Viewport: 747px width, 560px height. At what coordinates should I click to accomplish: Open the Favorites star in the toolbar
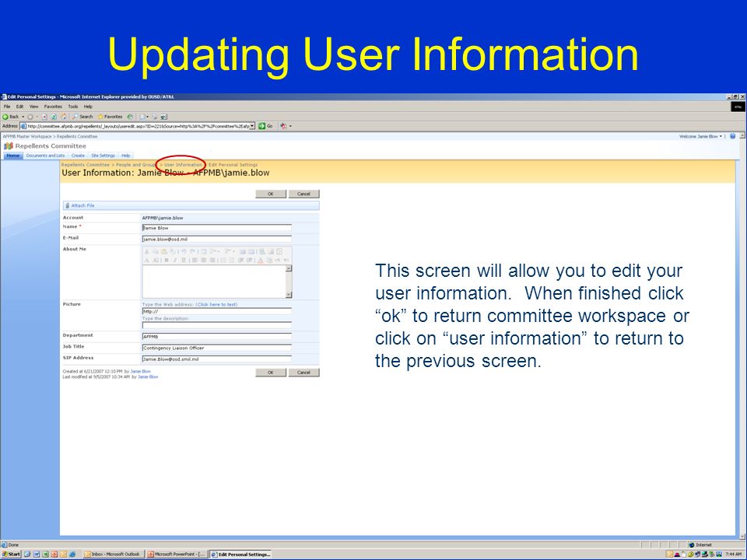point(100,117)
